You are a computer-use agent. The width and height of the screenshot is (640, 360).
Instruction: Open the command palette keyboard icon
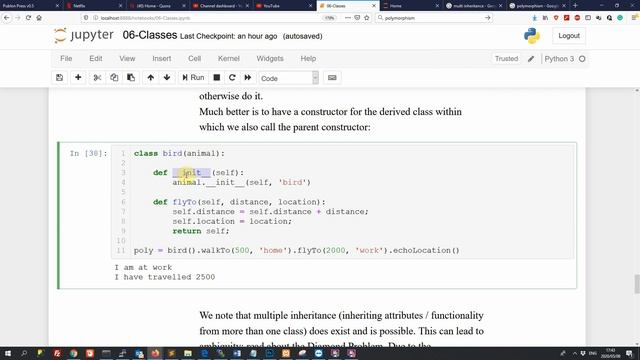pos(332,78)
